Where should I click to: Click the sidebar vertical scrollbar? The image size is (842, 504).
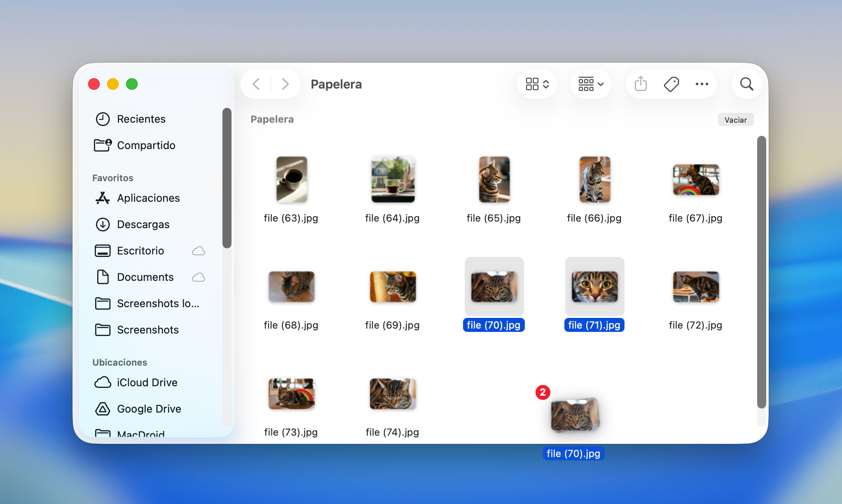click(227, 178)
